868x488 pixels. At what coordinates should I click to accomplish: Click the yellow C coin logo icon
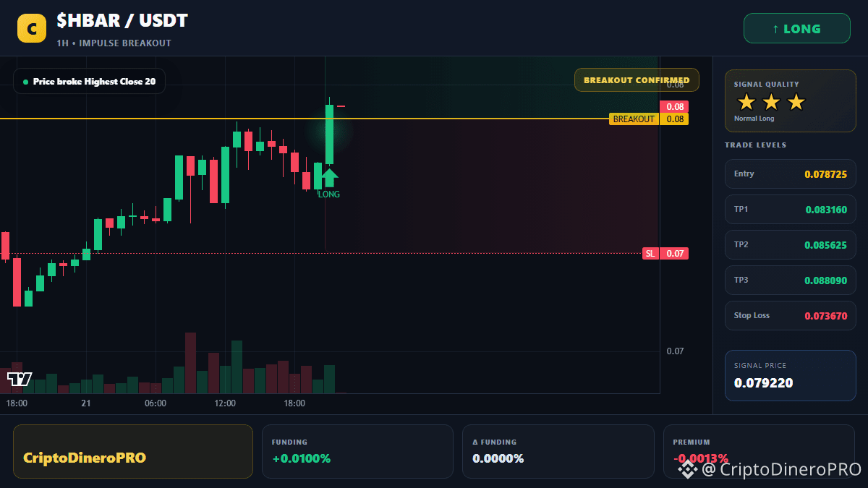pos(32,29)
